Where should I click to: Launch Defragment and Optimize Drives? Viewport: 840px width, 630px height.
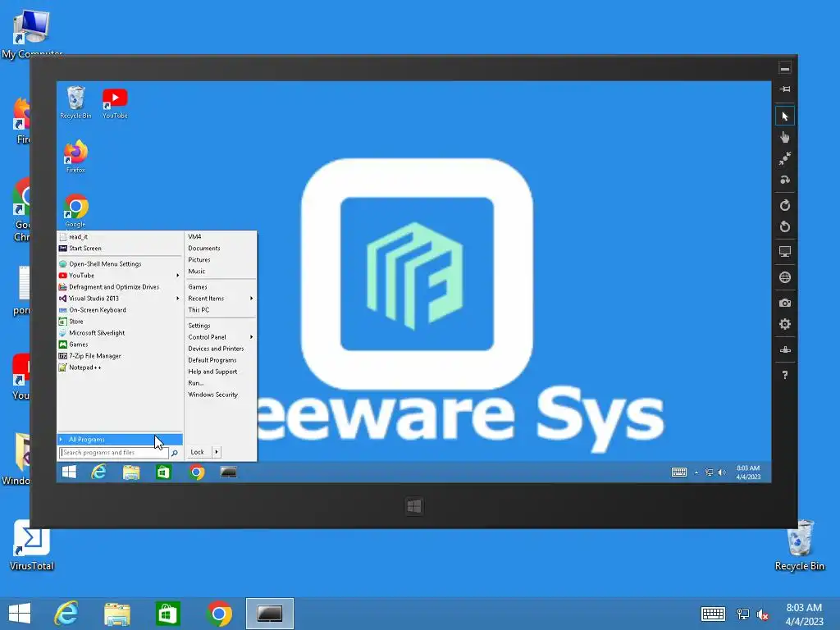[120, 287]
